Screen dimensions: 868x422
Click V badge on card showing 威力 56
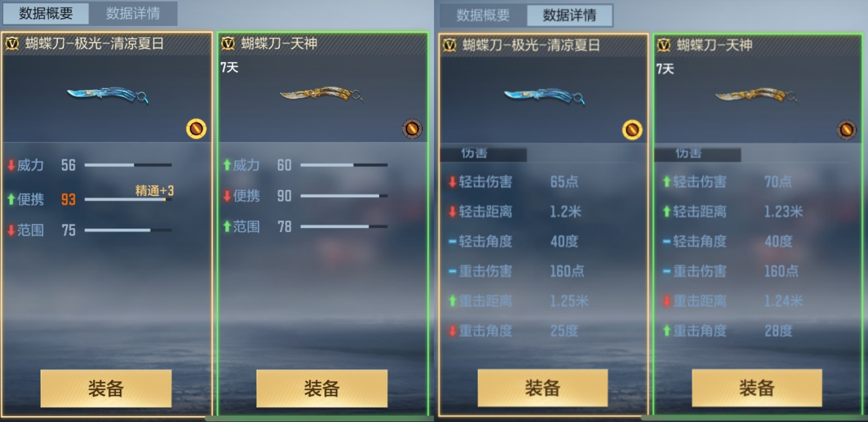click(12, 43)
